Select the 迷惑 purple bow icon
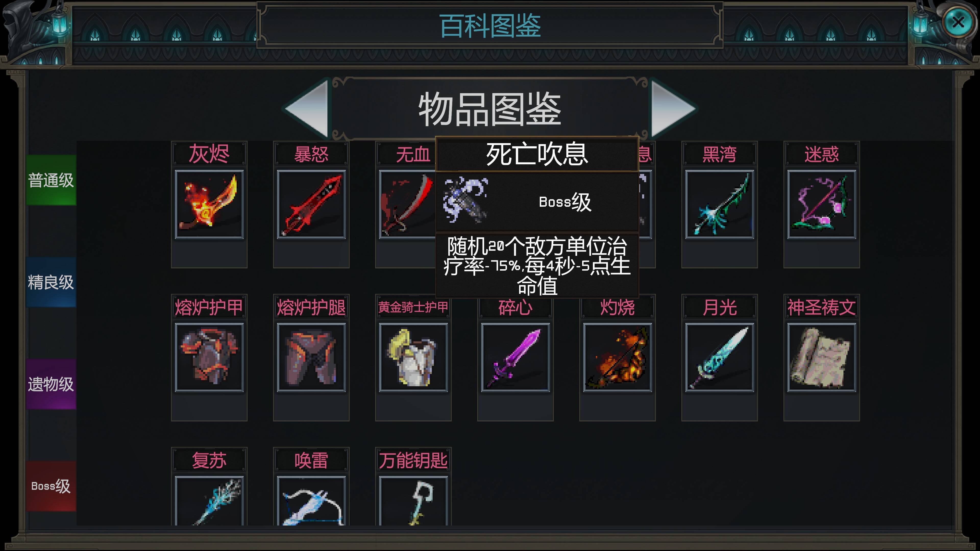 [x=821, y=205]
